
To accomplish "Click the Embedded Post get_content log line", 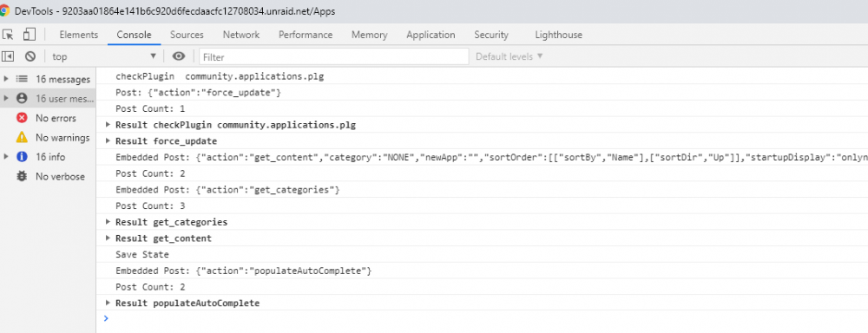I will coord(482,158).
